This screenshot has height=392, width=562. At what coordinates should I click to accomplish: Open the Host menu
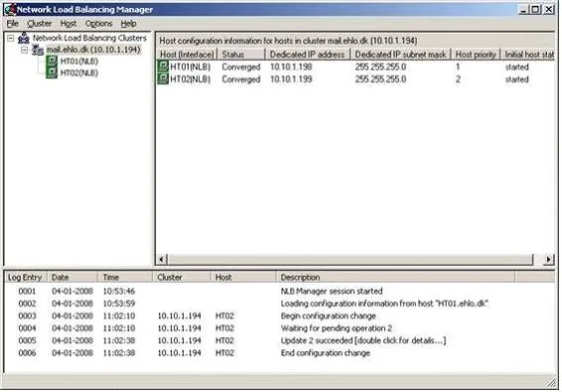pos(69,24)
